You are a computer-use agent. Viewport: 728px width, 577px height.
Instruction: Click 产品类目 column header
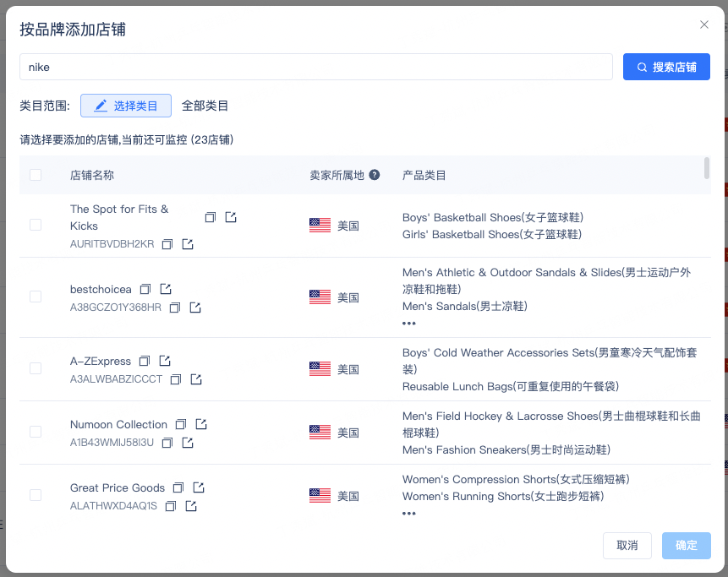pyautogui.click(x=424, y=176)
